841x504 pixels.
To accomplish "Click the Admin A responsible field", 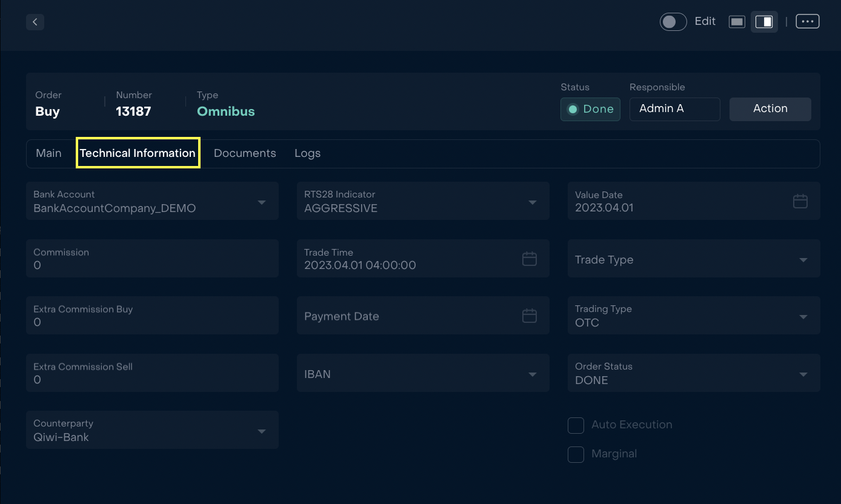I will coord(674,109).
